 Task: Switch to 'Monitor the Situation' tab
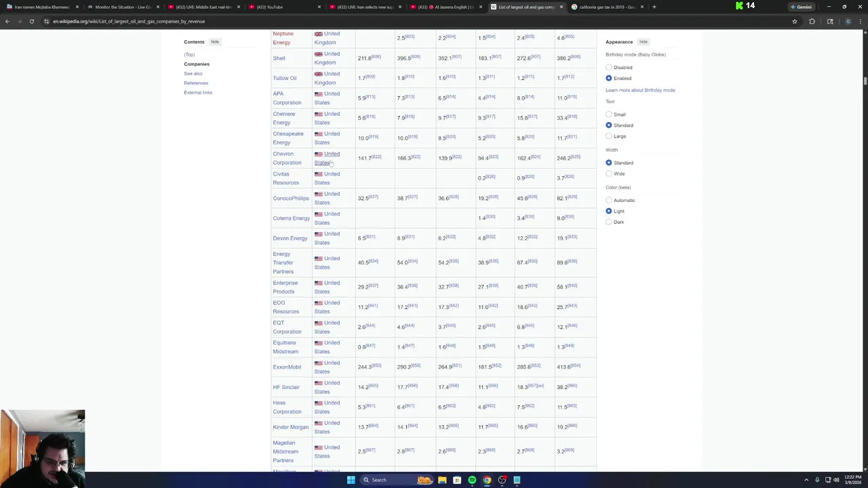[123, 7]
